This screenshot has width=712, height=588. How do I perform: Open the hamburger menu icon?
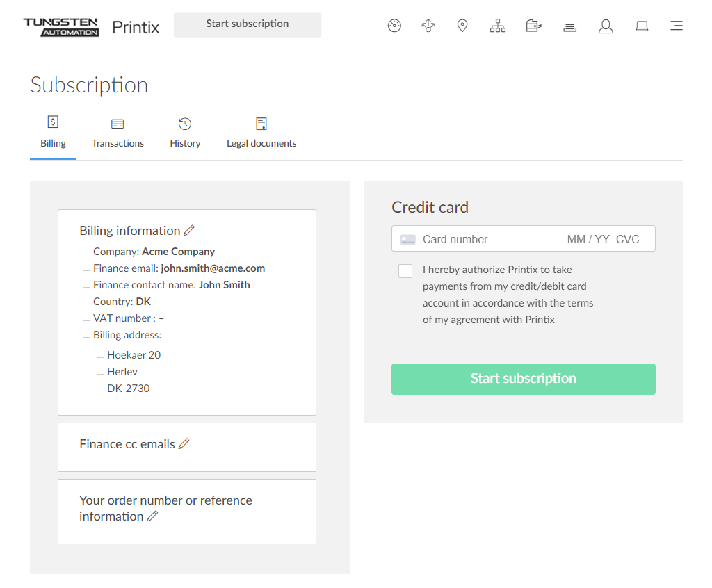tap(676, 26)
